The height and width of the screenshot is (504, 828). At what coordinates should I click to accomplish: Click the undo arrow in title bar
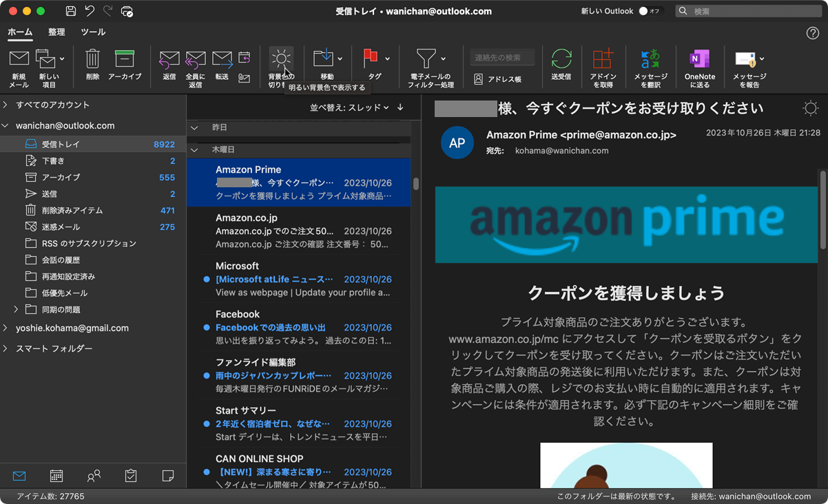click(90, 11)
